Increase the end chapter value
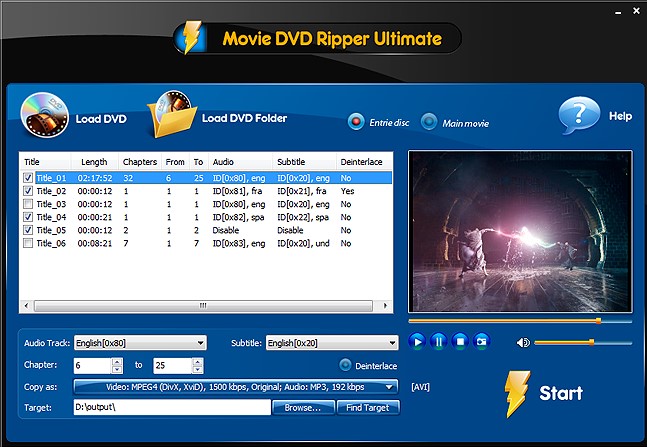This screenshot has width=647, height=447. [198, 362]
